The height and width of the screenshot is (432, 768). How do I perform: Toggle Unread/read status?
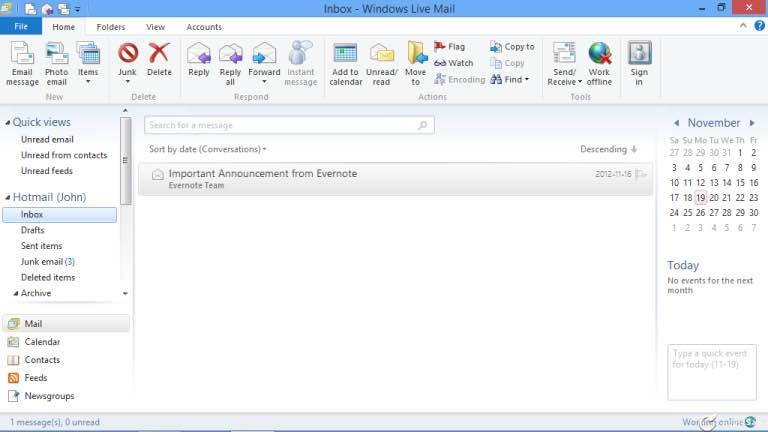pos(382,64)
